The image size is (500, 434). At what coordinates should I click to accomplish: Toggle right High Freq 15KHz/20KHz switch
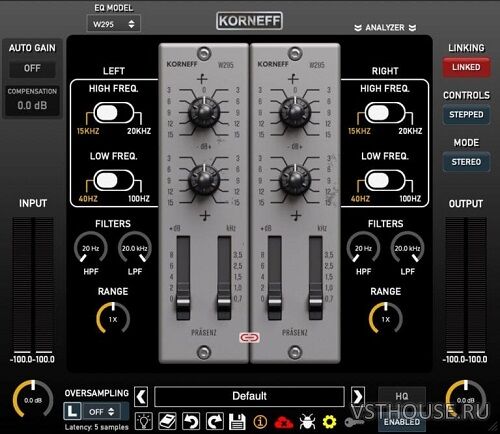click(x=385, y=113)
